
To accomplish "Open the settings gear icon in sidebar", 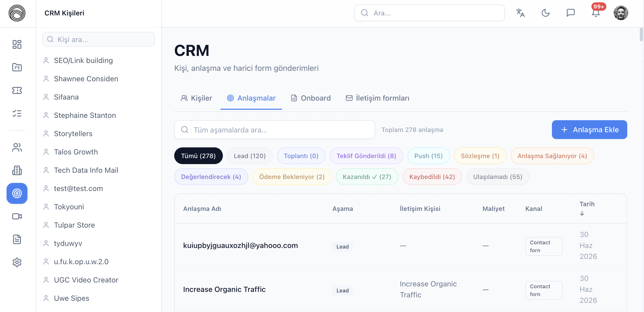I will (x=17, y=262).
